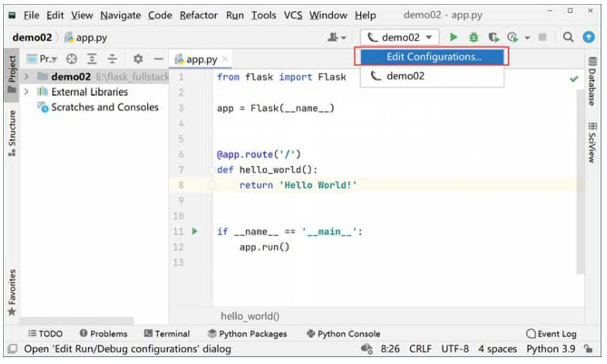Open the Terminal tool window
Screen dimensions: 607x364
point(167,334)
